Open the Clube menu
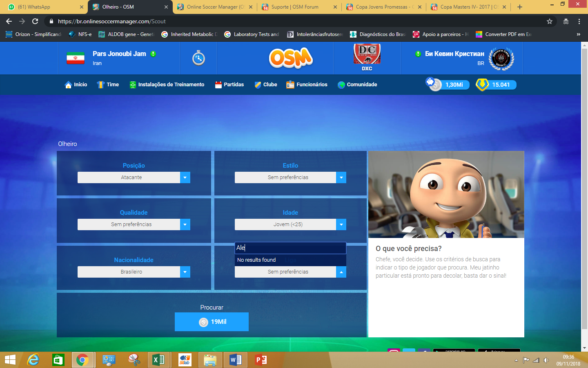 coord(266,85)
